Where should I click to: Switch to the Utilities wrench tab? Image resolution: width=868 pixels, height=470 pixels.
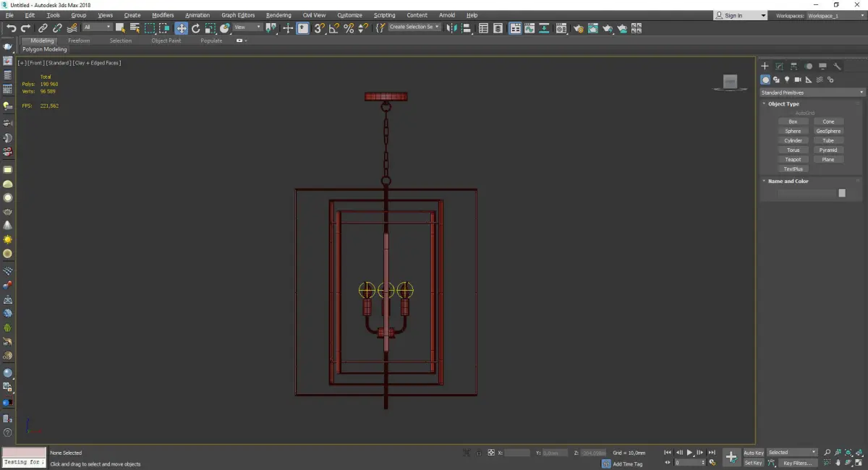(837, 66)
